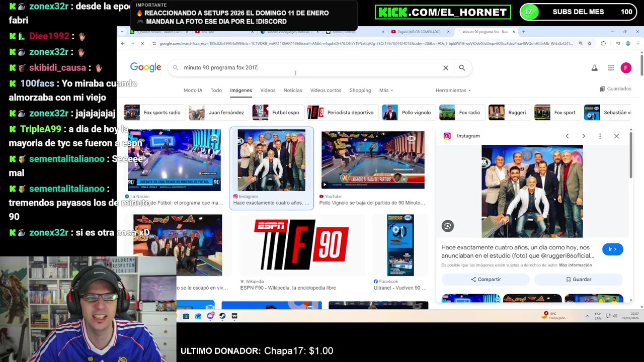Expand the Herramientas dropdown
Image resolution: width=644 pixels, height=362 pixels.
click(453, 90)
